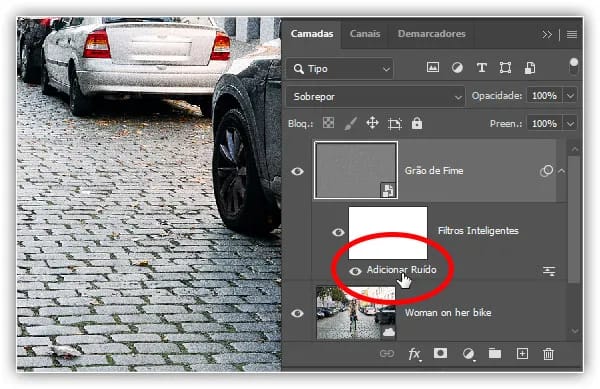Hide the Woman on her bike layer
The height and width of the screenshot is (389, 600).
point(297,313)
